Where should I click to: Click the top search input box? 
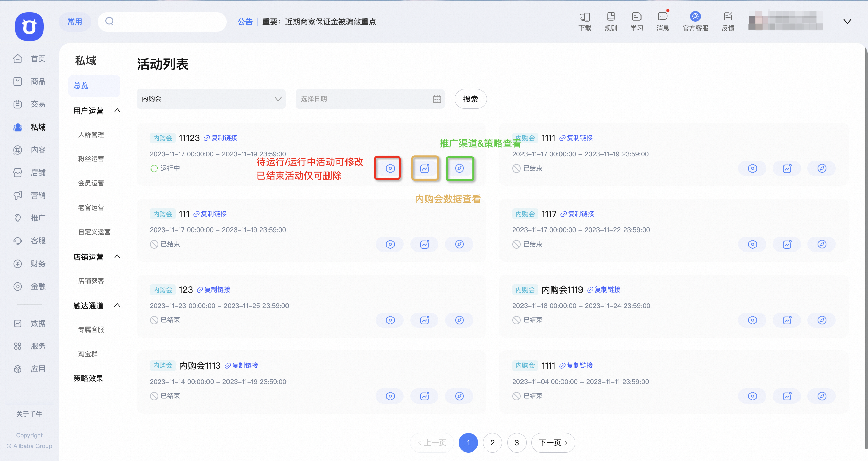tap(162, 22)
